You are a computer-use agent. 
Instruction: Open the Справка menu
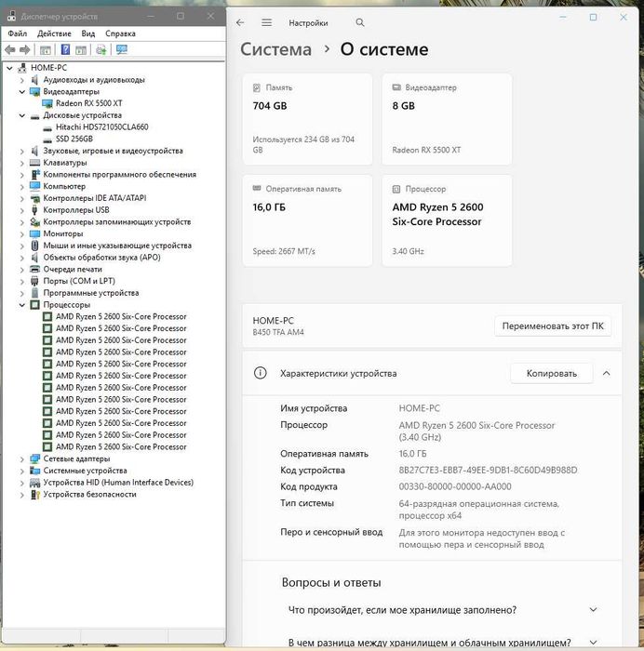[120, 33]
